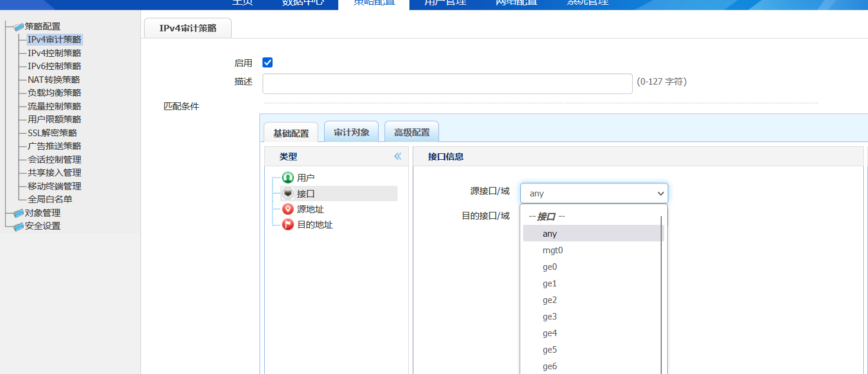Open IPv4审计策略 in sidebar
Image resolution: width=868 pixels, height=374 pixels.
(55, 40)
